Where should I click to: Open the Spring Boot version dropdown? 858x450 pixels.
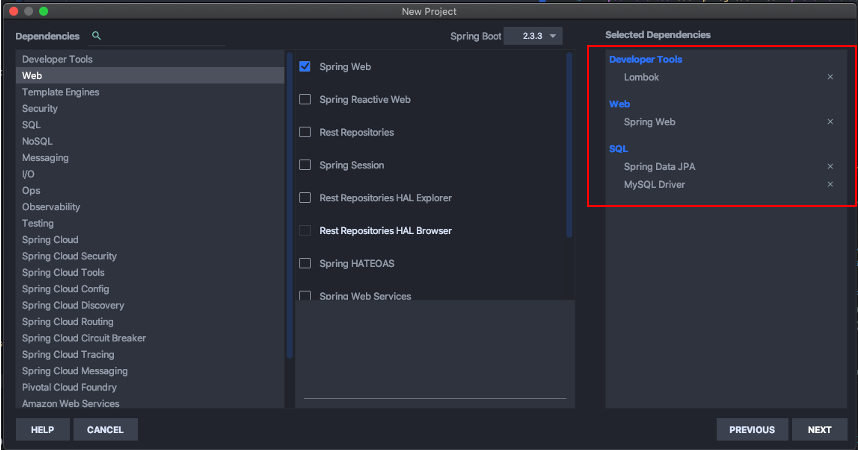point(533,36)
